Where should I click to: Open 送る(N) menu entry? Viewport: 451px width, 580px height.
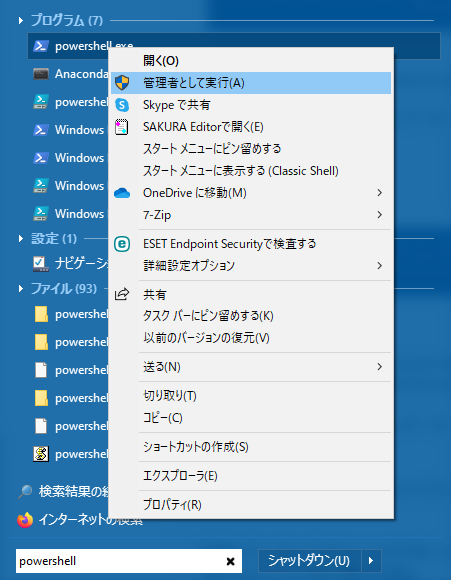point(251,367)
